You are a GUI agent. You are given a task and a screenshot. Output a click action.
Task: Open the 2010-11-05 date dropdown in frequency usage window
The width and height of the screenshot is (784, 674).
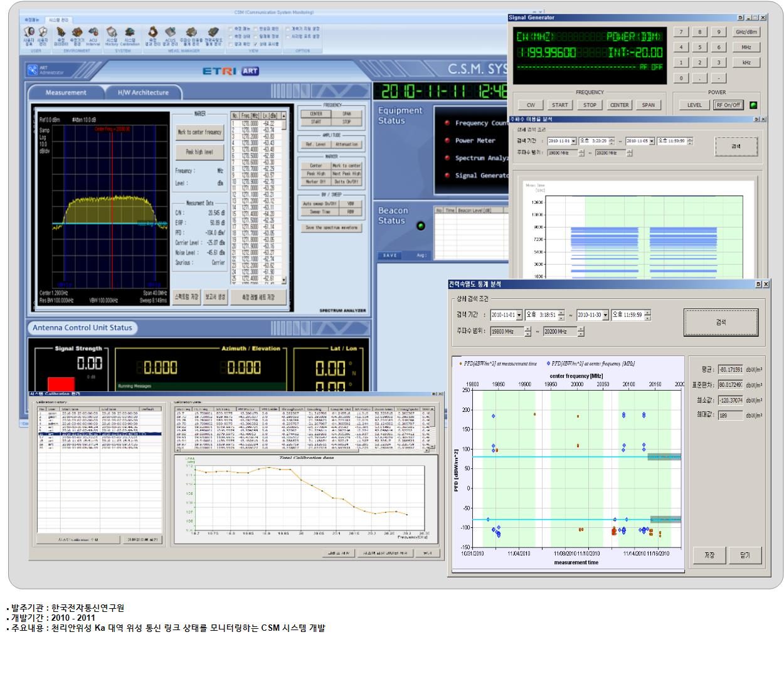(652, 141)
